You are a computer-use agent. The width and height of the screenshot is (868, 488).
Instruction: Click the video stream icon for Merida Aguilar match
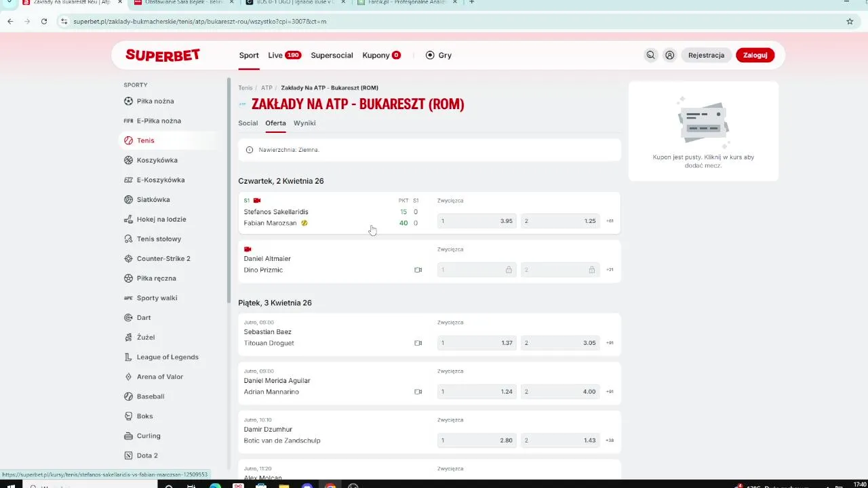[418, 392]
